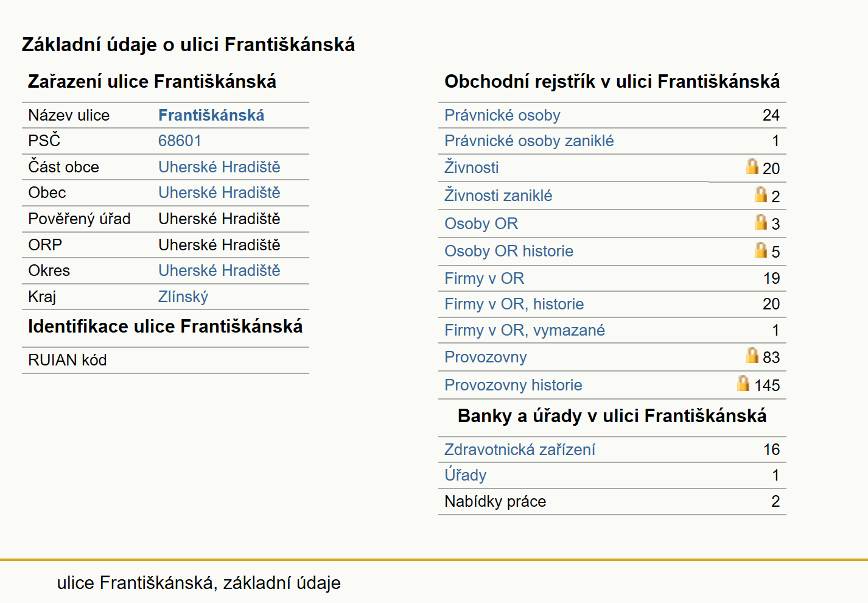
Task: Select Firmy v OR, vymazané link
Action: pos(525,330)
